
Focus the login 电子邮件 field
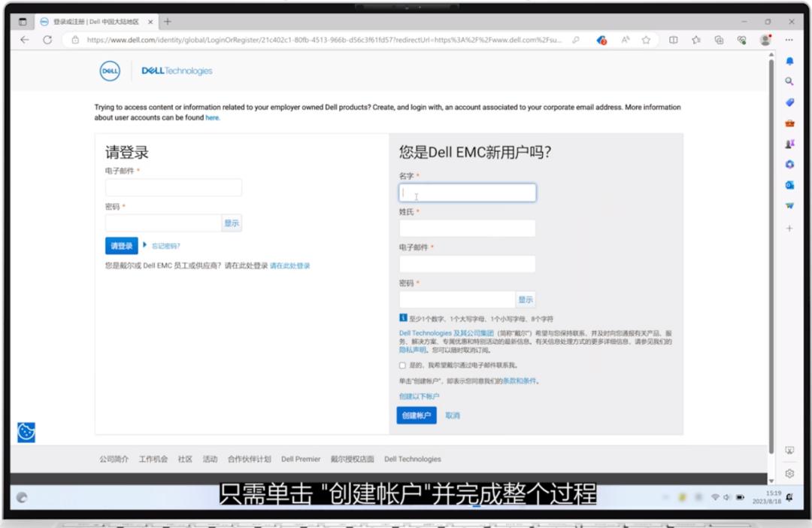pos(173,187)
